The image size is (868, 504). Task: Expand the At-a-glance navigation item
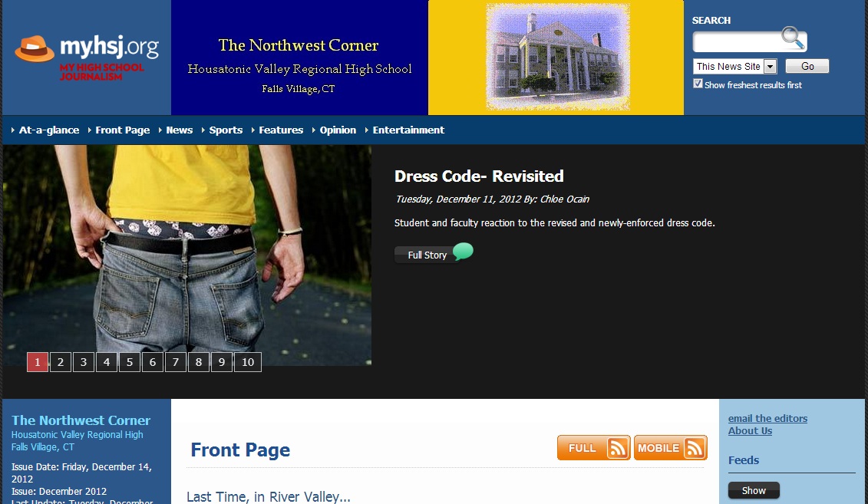(x=49, y=130)
